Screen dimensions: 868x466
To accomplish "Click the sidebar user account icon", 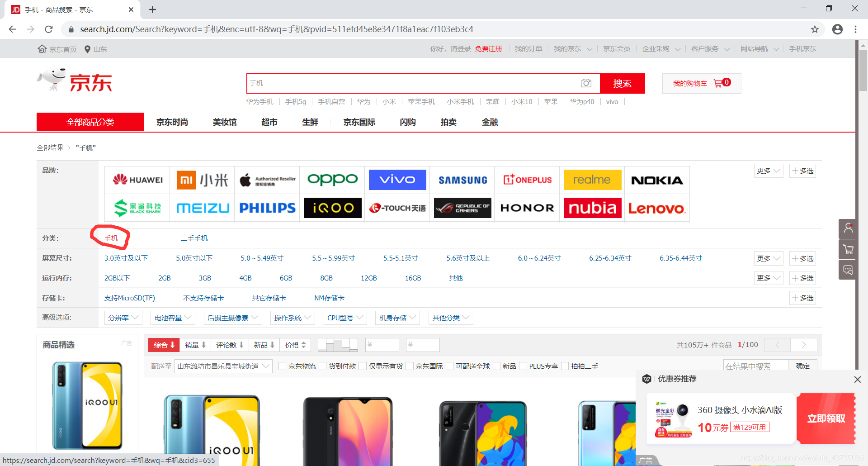I will click(848, 228).
